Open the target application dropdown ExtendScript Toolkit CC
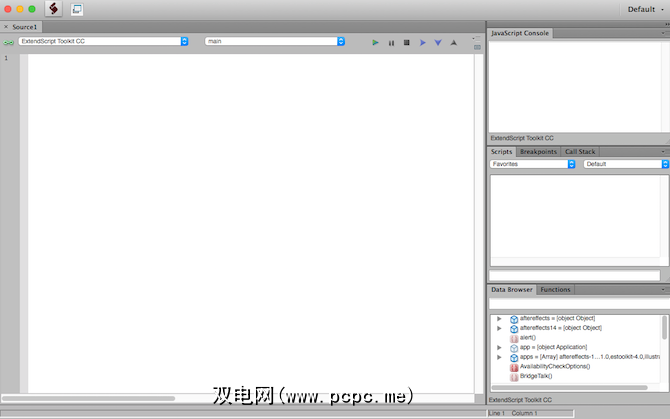This screenshot has height=419, width=670. 103,41
